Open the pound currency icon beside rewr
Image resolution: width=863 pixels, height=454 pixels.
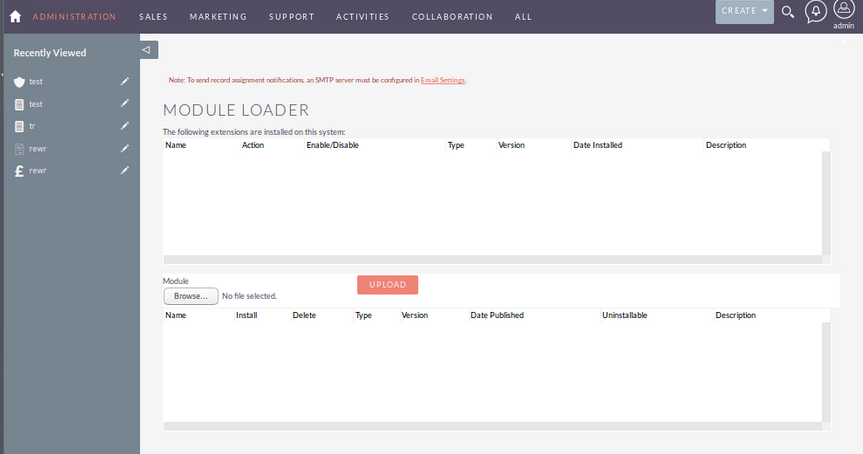coord(19,171)
